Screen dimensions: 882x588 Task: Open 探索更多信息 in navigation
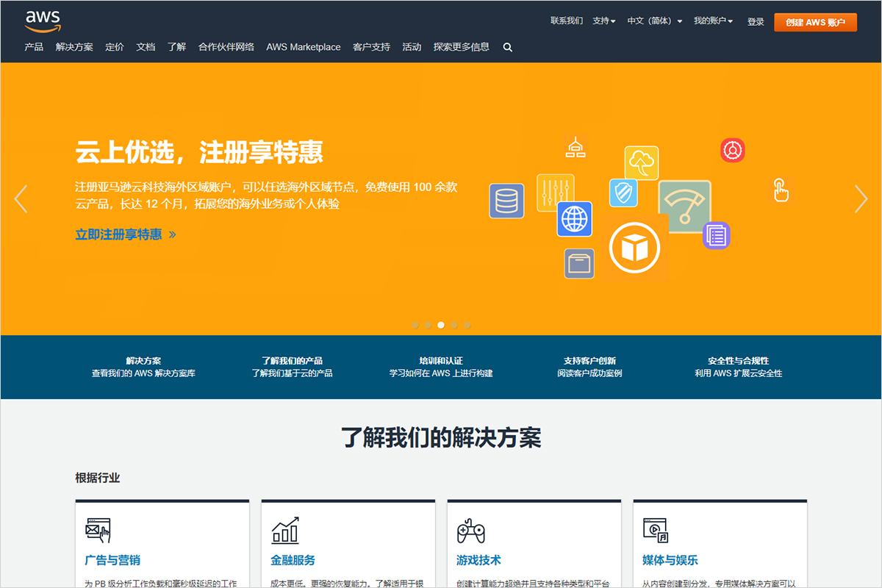pos(461,47)
